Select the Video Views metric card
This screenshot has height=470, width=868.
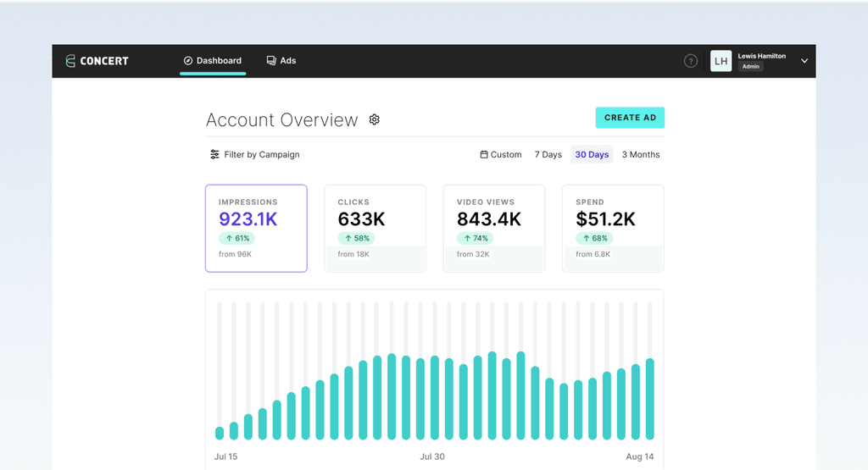[x=494, y=229]
